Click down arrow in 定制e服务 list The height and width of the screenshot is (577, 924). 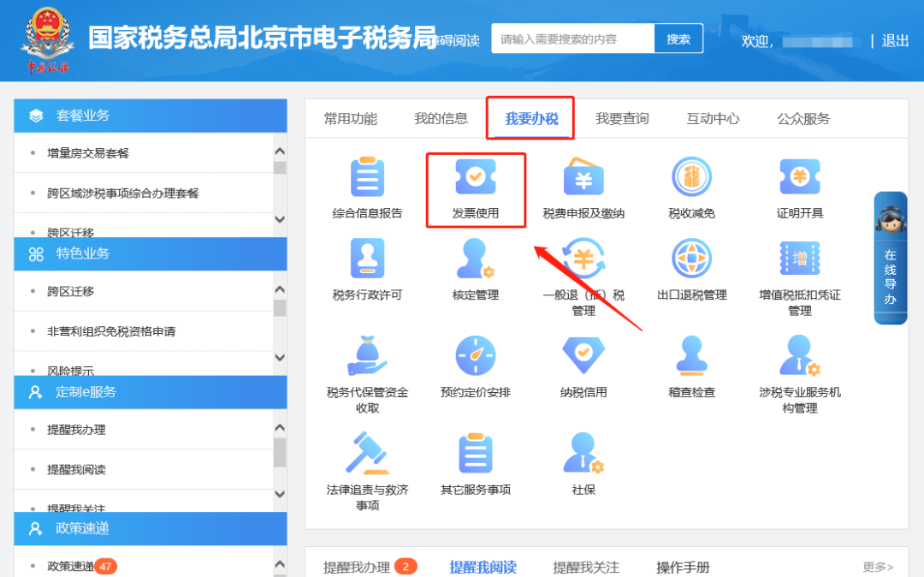[279, 494]
